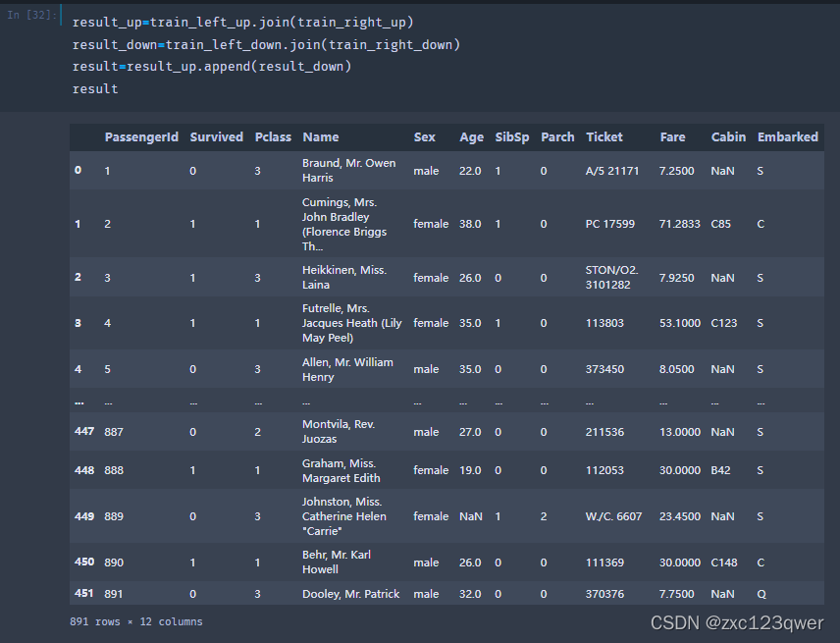Image resolution: width=840 pixels, height=643 pixels.
Task: Click the Sex column header
Action: click(424, 137)
